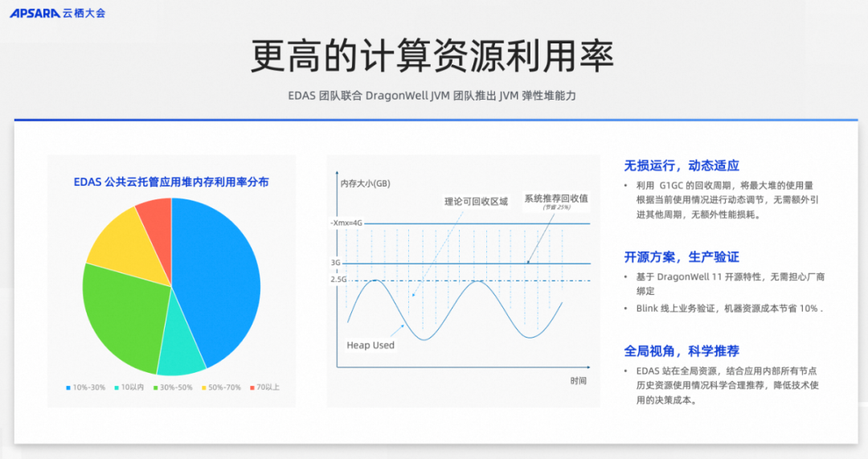The height and width of the screenshot is (459, 868).
Task: Click the APSARA 云栖大会 logo
Action: click(x=58, y=13)
